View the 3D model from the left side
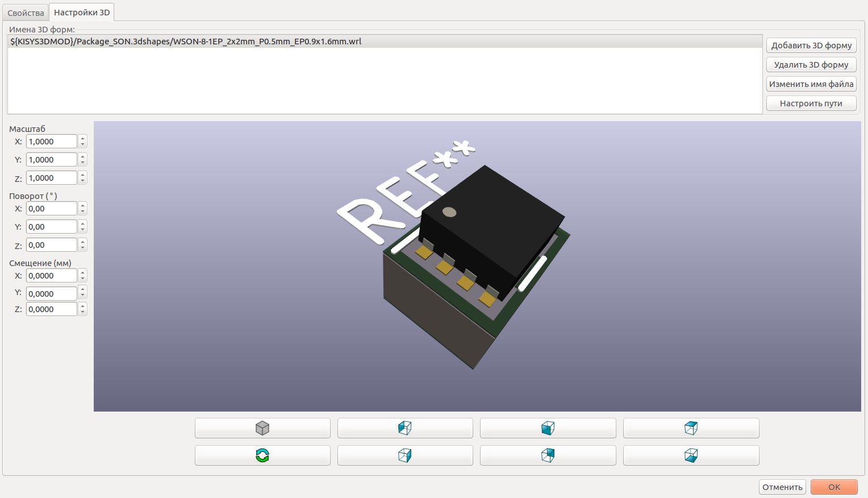 point(405,428)
